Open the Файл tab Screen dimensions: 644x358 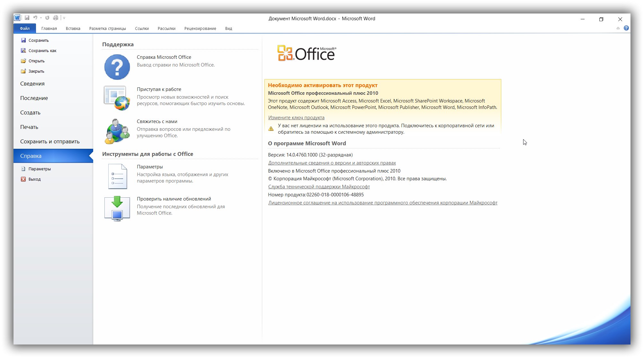[x=25, y=28]
